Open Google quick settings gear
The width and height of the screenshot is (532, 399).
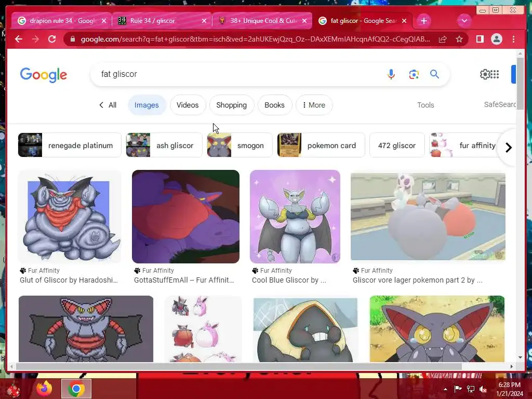[485, 74]
